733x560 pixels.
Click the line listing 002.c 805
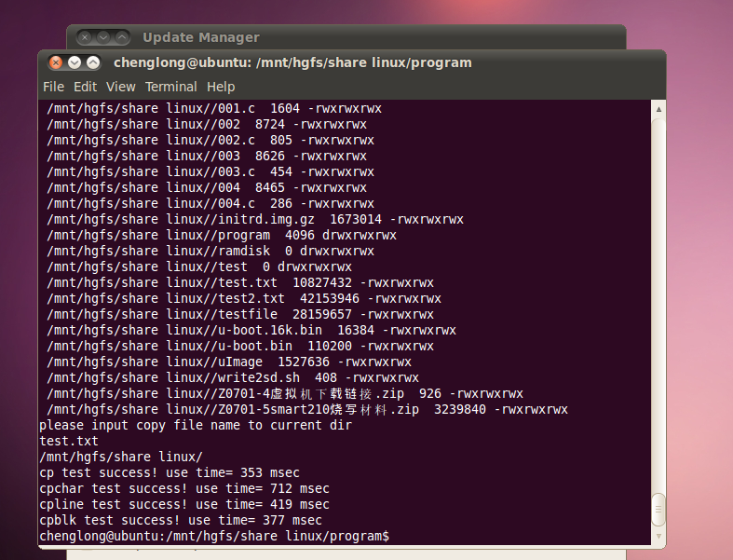click(210, 141)
